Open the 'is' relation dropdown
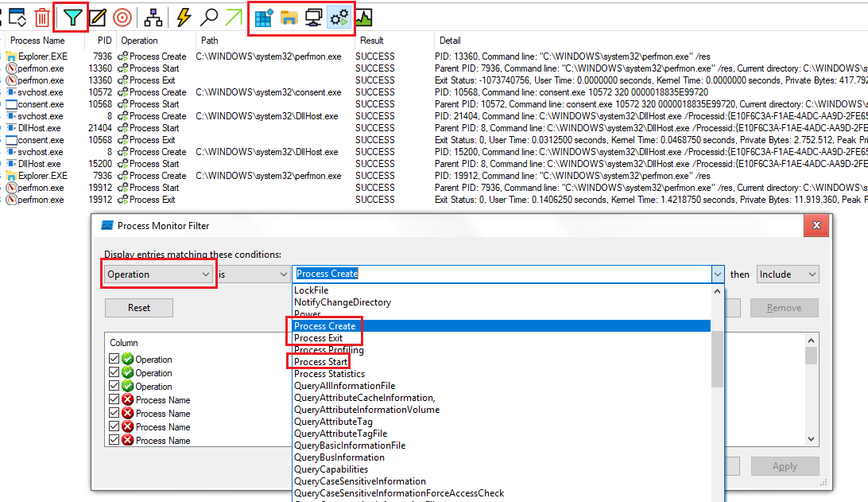Image resolution: width=868 pixels, height=502 pixels. coord(253,274)
